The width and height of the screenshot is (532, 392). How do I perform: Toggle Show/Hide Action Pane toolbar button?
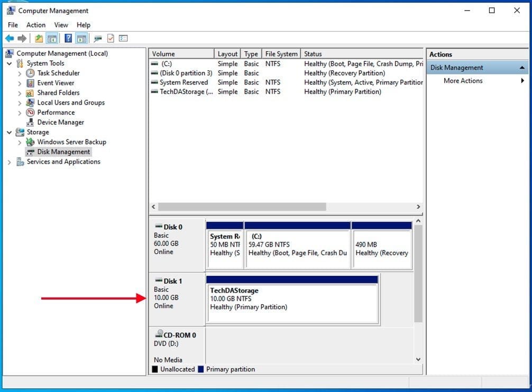[81, 38]
